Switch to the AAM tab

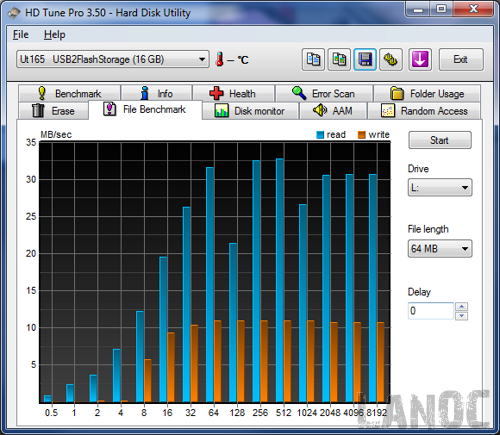pyautogui.click(x=333, y=111)
